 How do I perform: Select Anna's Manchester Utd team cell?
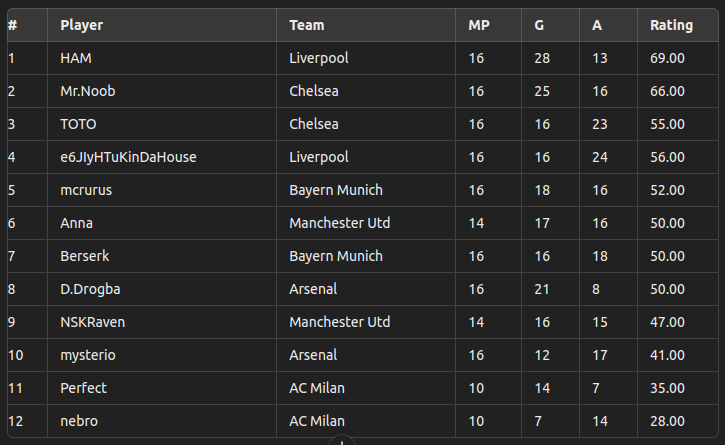click(x=366, y=223)
